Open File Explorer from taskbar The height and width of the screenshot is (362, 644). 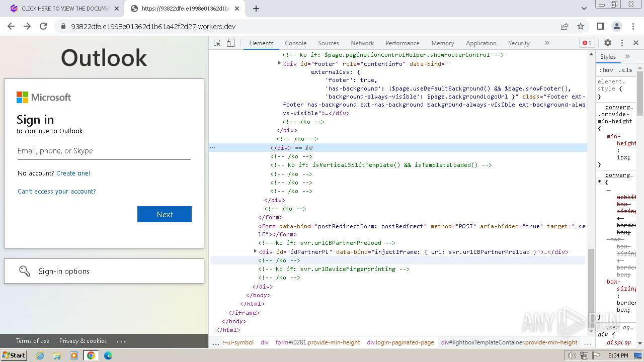pyautogui.click(x=57, y=355)
